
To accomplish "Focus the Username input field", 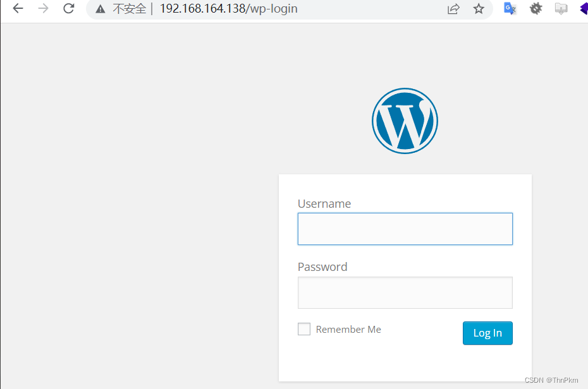I will click(x=405, y=229).
